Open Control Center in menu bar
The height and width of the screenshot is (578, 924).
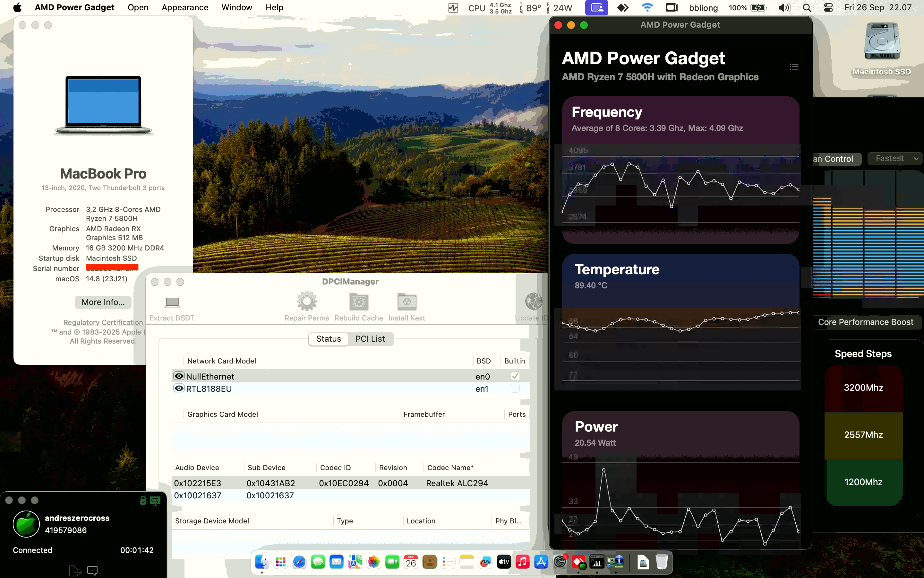click(828, 8)
